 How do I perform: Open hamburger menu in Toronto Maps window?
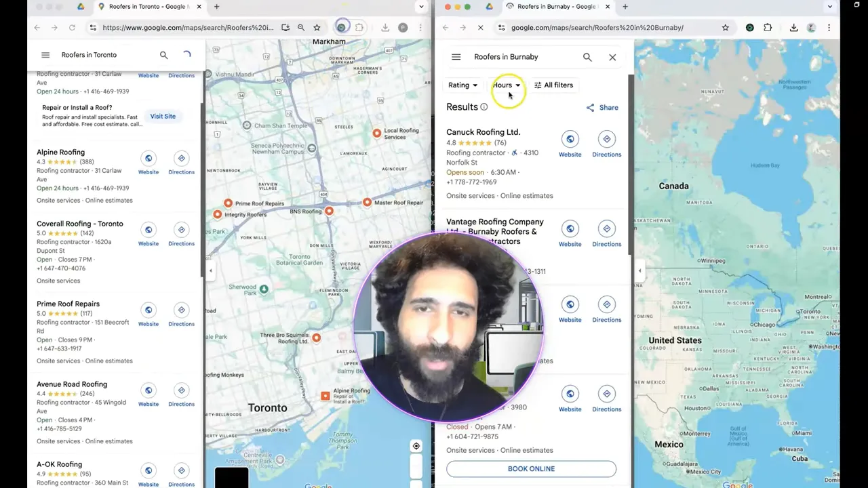(45, 55)
